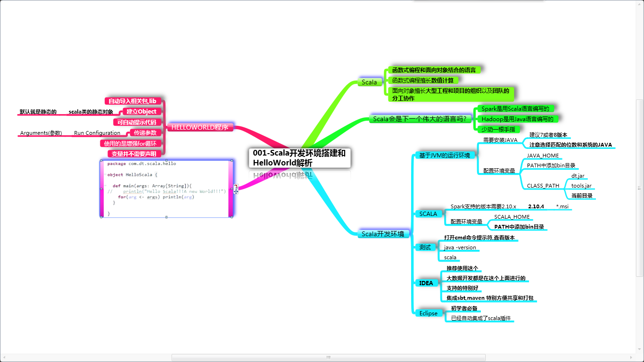Image resolution: width=644 pixels, height=362 pixels.
Task: Select the IDEA node
Action: point(426,283)
